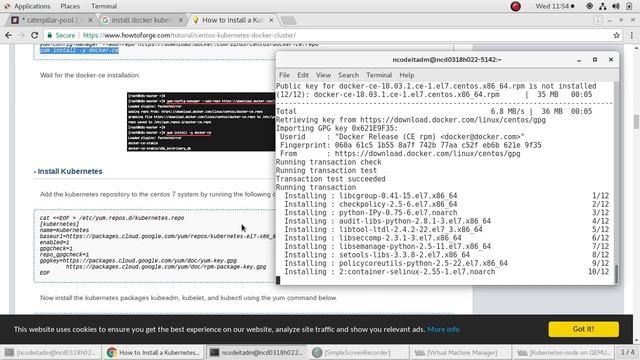Close the caterpillar-pool tab
This screenshot has width=640, height=360.
point(90,20)
